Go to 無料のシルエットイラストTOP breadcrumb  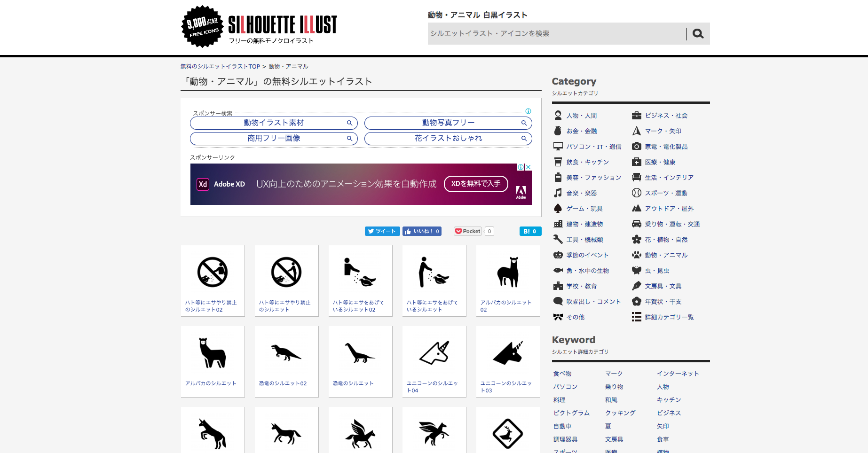220,67
